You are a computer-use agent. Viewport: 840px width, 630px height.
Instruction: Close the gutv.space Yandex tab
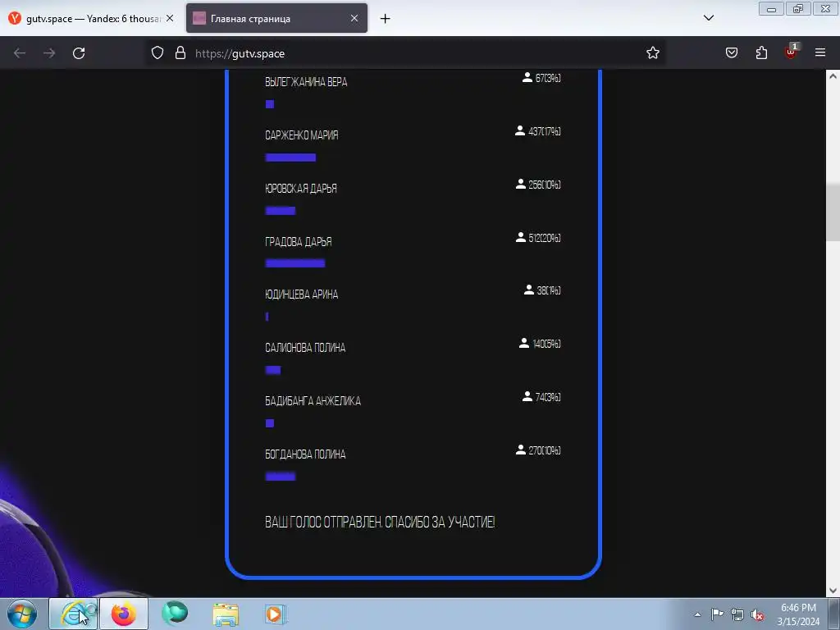170,18
